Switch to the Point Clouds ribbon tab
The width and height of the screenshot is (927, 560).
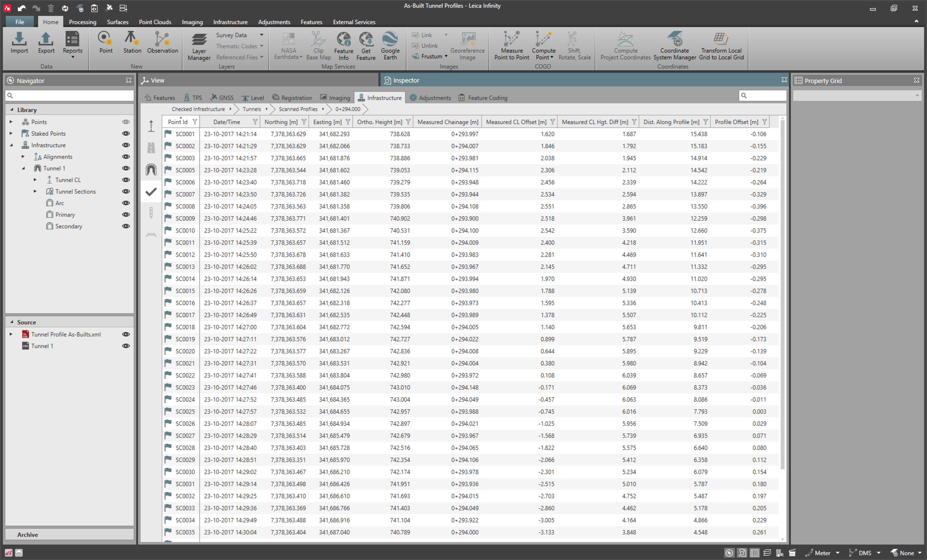[155, 22]
